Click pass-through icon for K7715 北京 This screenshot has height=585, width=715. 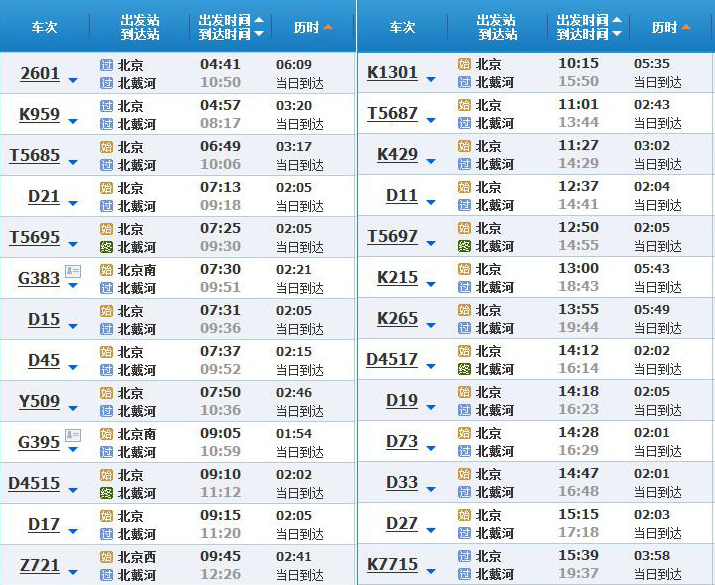pos(464,556)
